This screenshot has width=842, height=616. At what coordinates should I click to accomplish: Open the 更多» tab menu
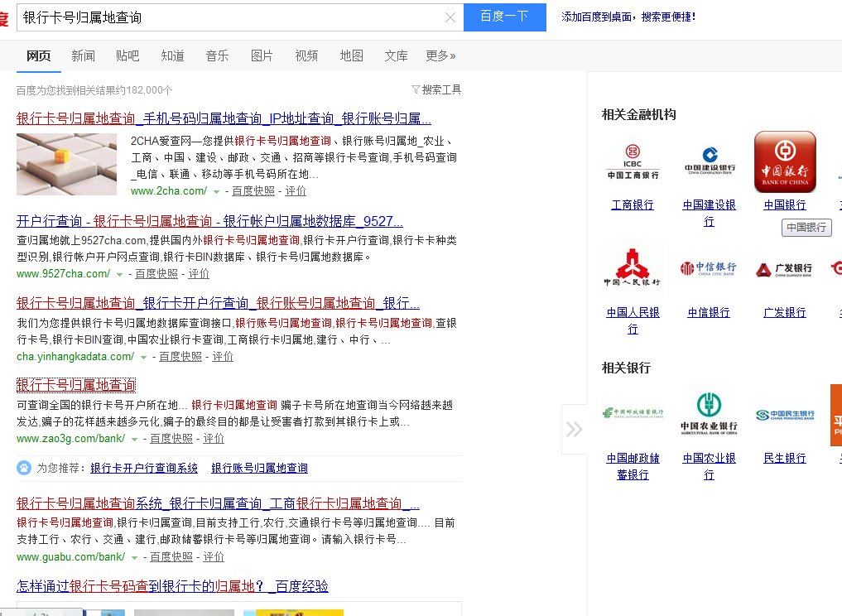coord(440,56)
